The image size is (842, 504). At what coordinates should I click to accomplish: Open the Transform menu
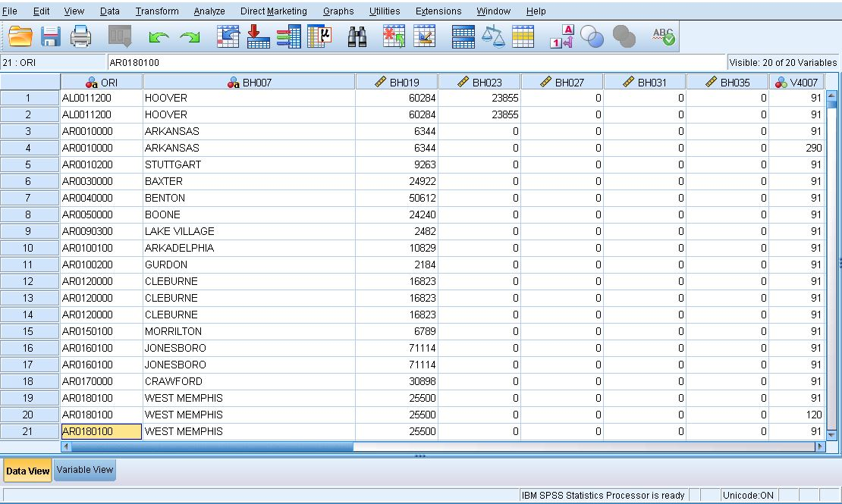(x=157, y=11)
